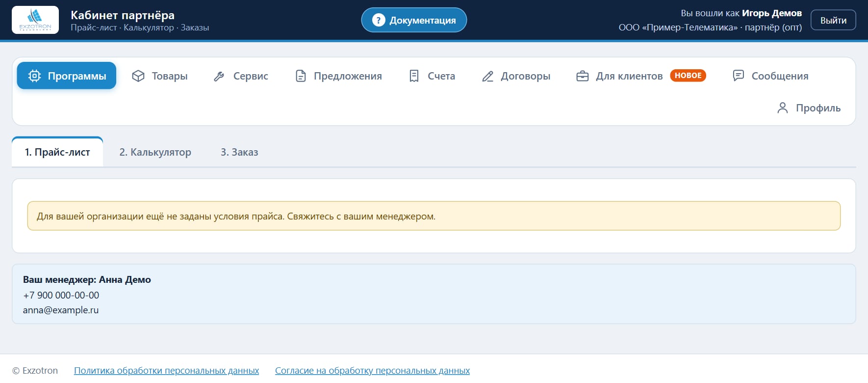
Task: Click the Exzotron logo in the header
Action: [35, 20]
